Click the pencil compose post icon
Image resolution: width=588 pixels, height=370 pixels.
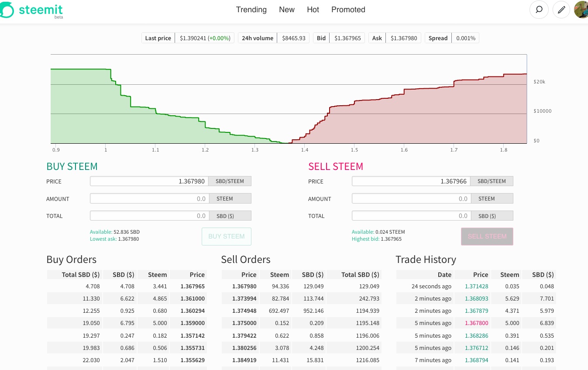(x=561, y=10)
